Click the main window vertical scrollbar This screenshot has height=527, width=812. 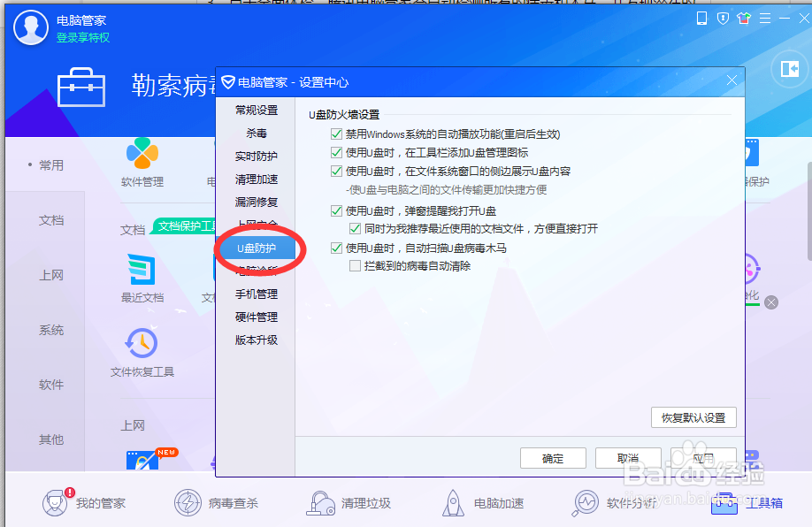(809, 211)
